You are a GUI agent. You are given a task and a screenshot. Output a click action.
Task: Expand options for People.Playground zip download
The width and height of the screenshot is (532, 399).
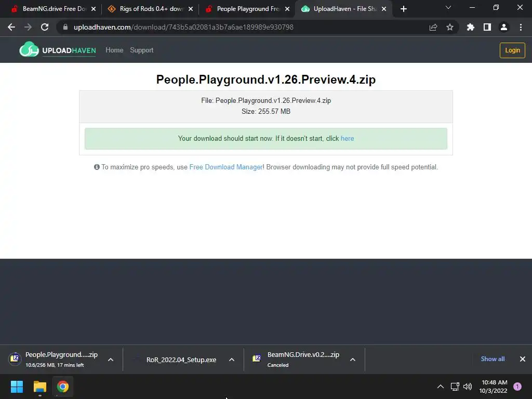(x=111, y=360)
